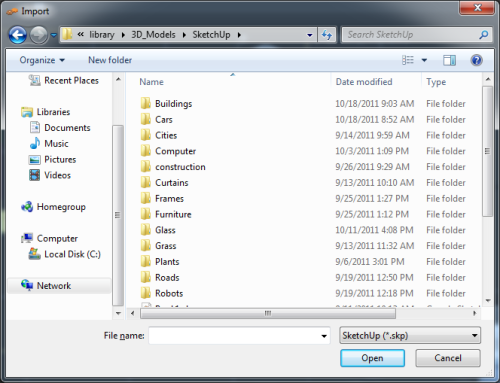Click 3D_Models in the breadcrumb path
The image size is (500, 383).
pyautogui.click(x=153, y=35)
